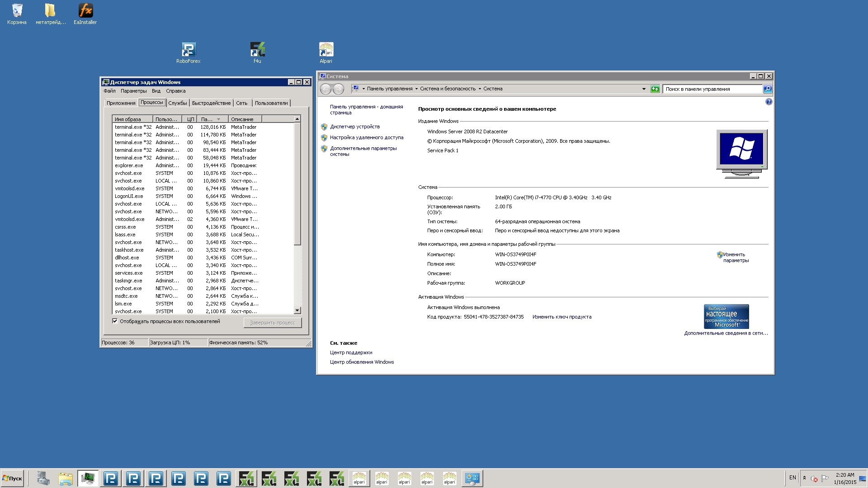Go forward in the Система window

(338, 89)
